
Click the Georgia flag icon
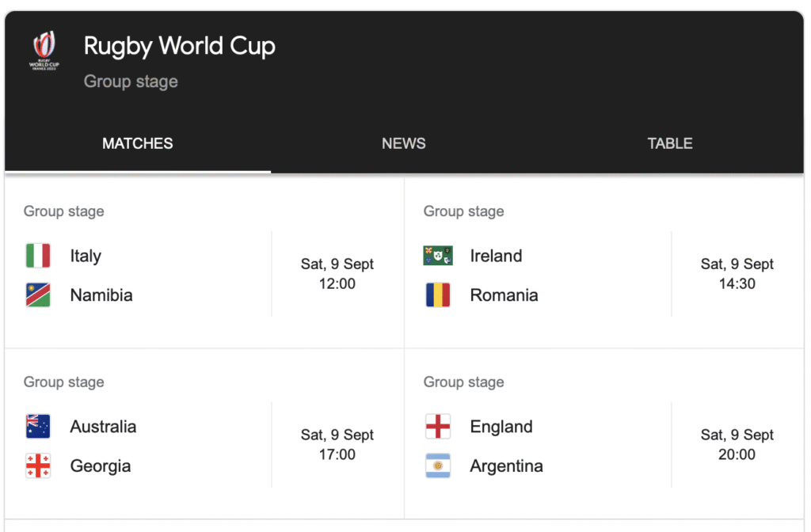(x=38, y=465)
